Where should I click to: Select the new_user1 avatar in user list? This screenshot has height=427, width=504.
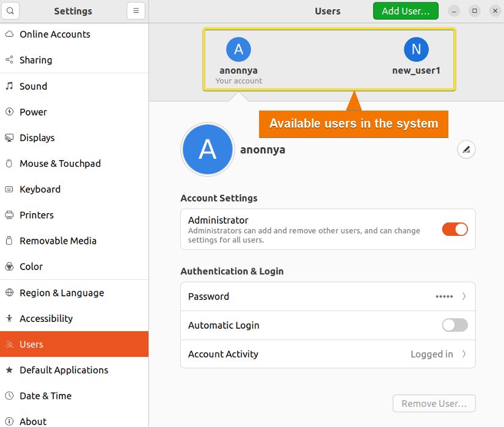[416, 49]
